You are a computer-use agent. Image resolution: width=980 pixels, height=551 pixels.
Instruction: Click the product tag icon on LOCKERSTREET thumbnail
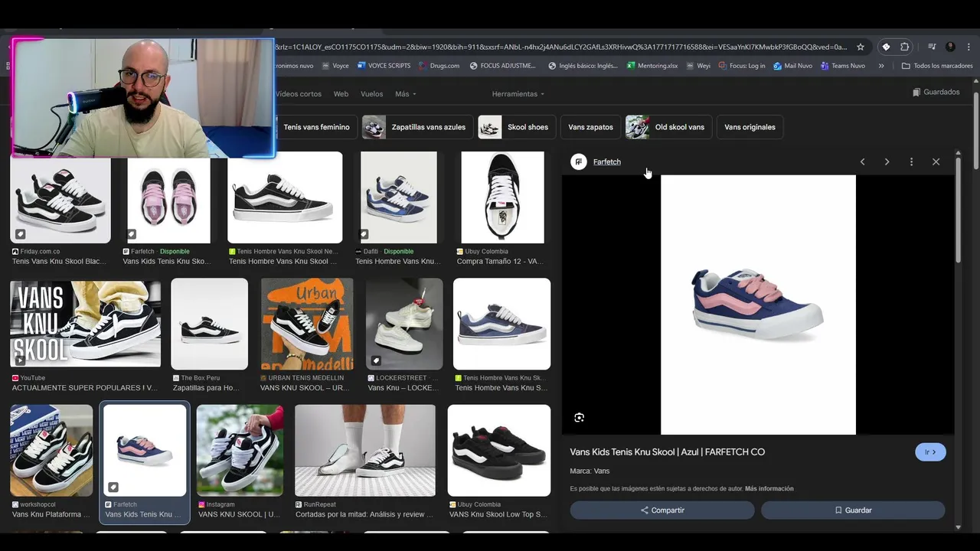376,360
